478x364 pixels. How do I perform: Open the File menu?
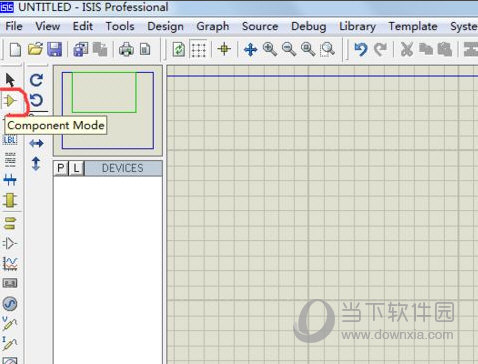point(14,26)
